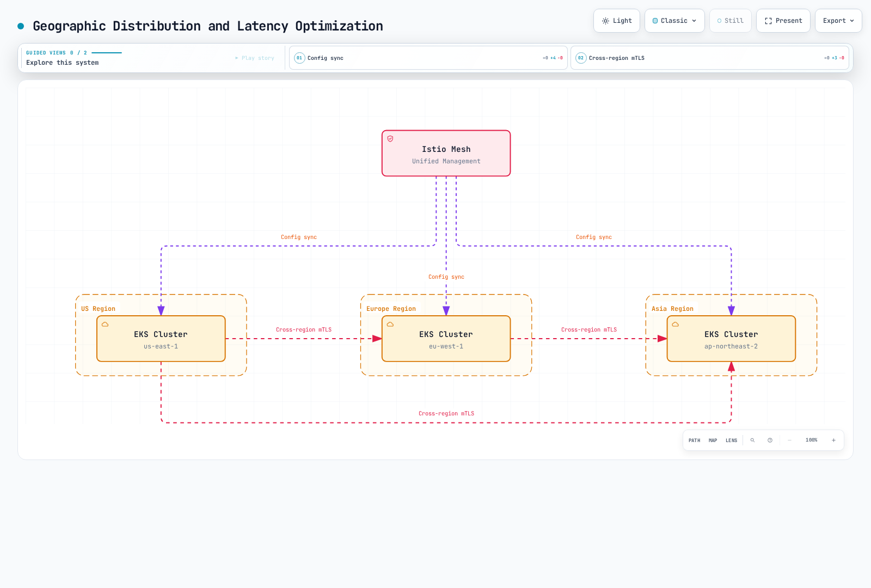Click the cloud icon on eu-west-1 cluster

[390, 324]
